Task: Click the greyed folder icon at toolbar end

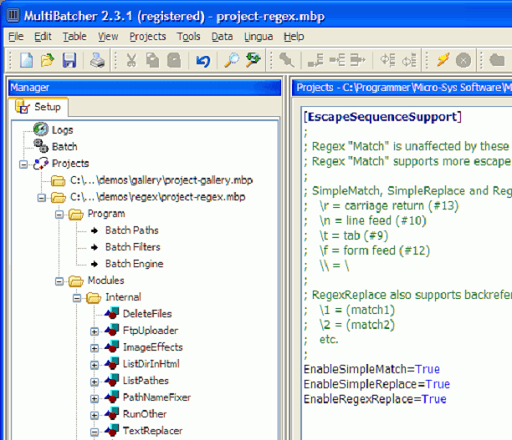Action: (x=497, y=61)
